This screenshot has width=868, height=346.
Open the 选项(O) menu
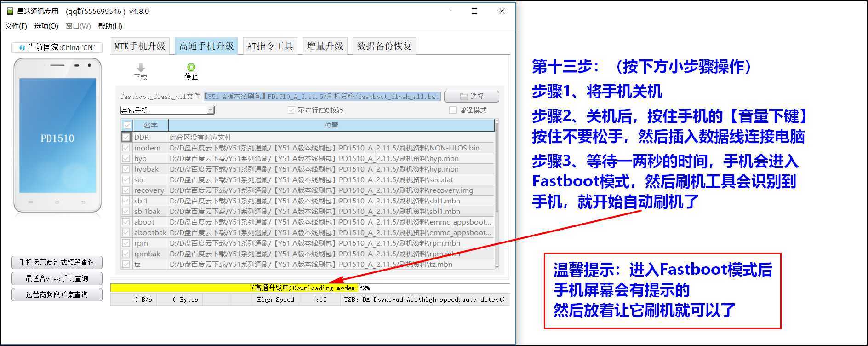(46, 26)
